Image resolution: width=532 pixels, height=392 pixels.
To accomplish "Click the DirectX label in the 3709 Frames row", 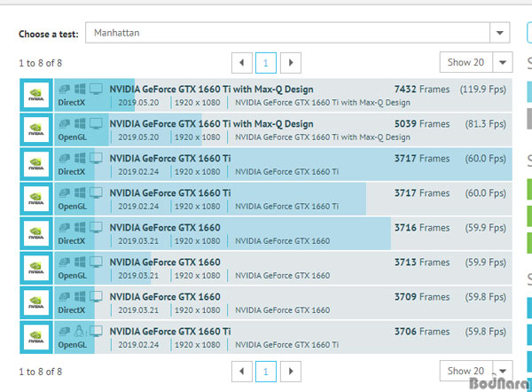I will pyautogui.click(x=72, y=310).
